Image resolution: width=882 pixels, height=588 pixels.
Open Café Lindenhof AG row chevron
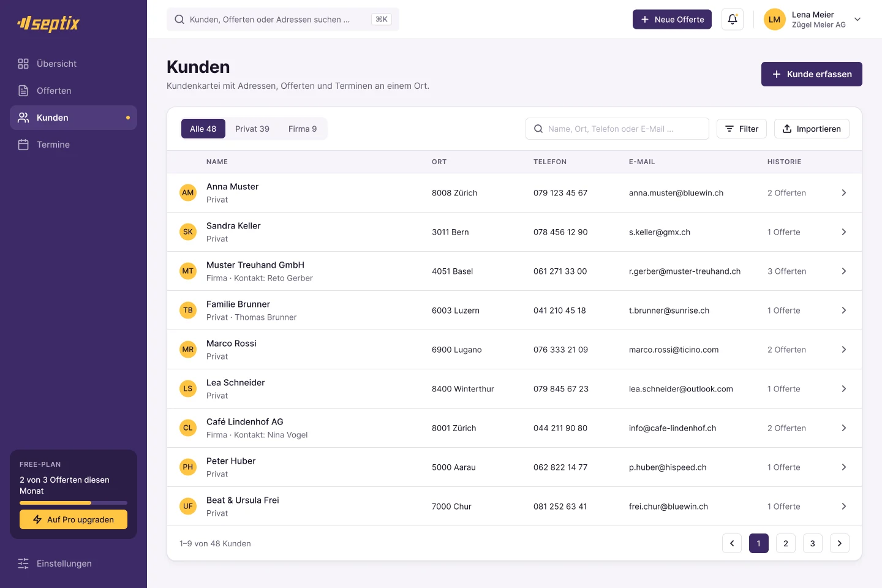[x=844, y=428]
